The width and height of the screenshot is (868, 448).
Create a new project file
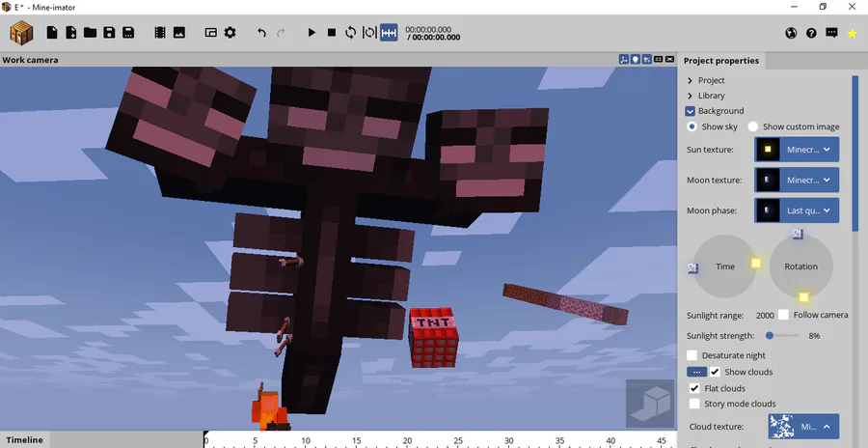pos(52,33)
